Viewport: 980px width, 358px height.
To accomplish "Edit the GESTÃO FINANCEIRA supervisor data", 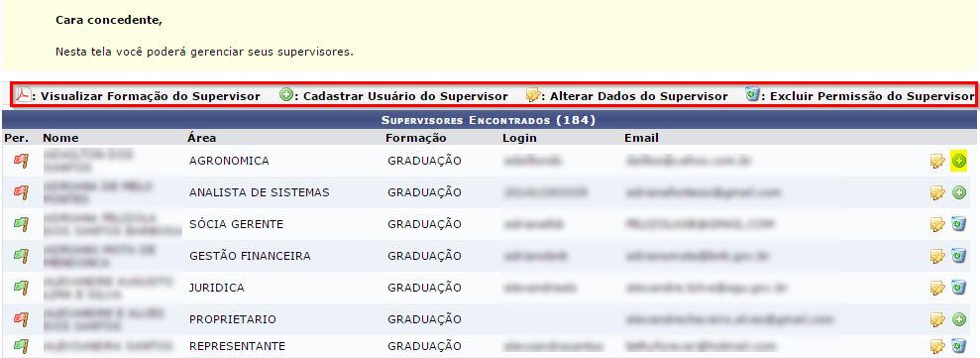I will click(936, 256).
